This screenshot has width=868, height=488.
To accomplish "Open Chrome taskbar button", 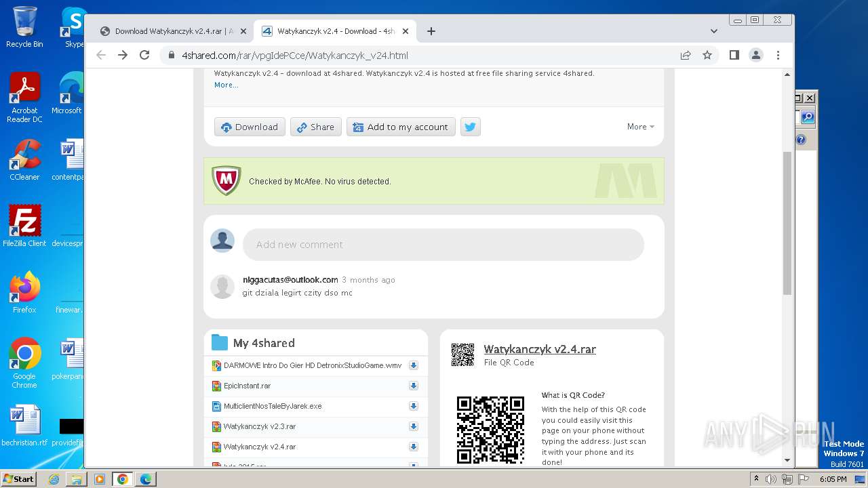I will click(123, 479).
